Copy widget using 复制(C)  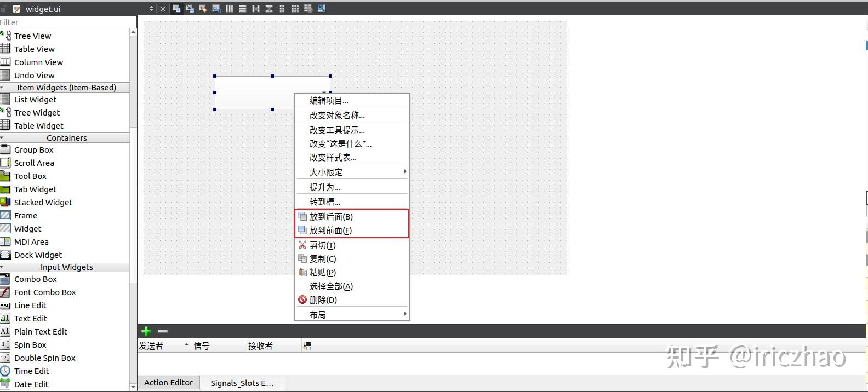tap(352, 259)
